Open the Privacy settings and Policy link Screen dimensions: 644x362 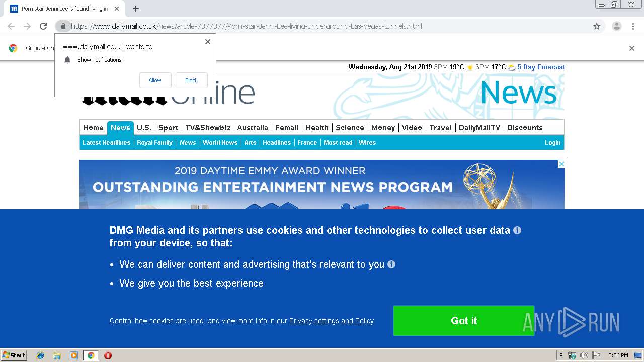332,321
